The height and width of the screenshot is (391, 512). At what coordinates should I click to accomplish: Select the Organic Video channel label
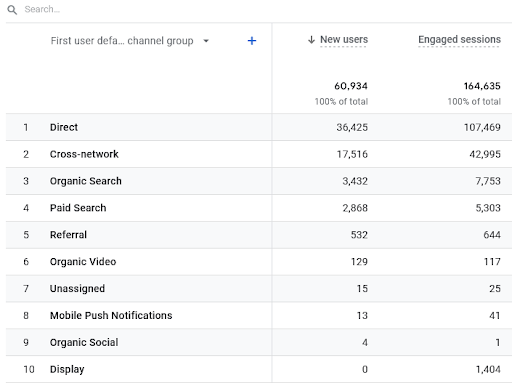(x=83, y=262)
